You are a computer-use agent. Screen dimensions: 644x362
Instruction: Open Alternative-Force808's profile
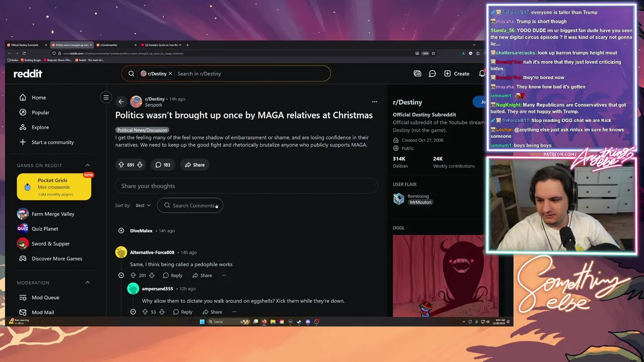152,252
